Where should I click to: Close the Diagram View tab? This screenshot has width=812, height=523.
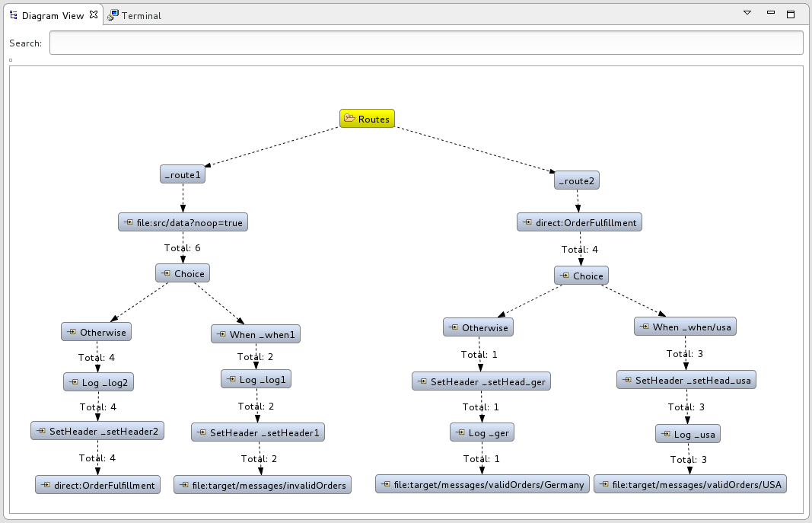(x=94, y=14)
